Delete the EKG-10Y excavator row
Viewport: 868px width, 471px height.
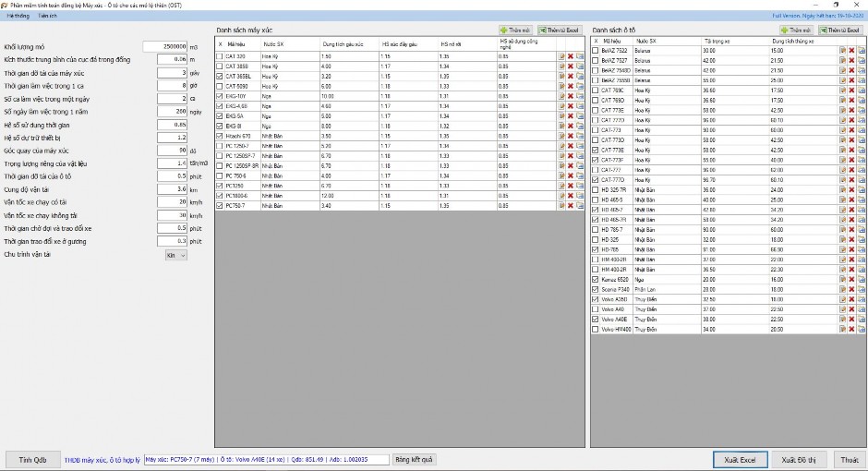(x=571, y=96)
